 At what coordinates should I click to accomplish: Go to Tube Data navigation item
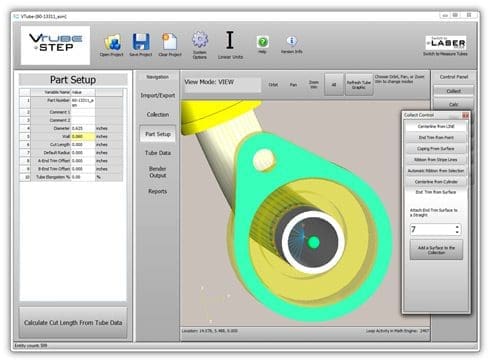coord(158,153)
